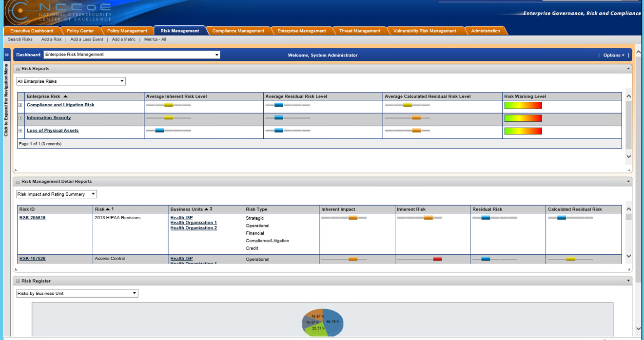The height and width of the screenshot is (340, 644).
Task: Click the Risk Reports panel drag-handle icon
Action: (18, 69)
